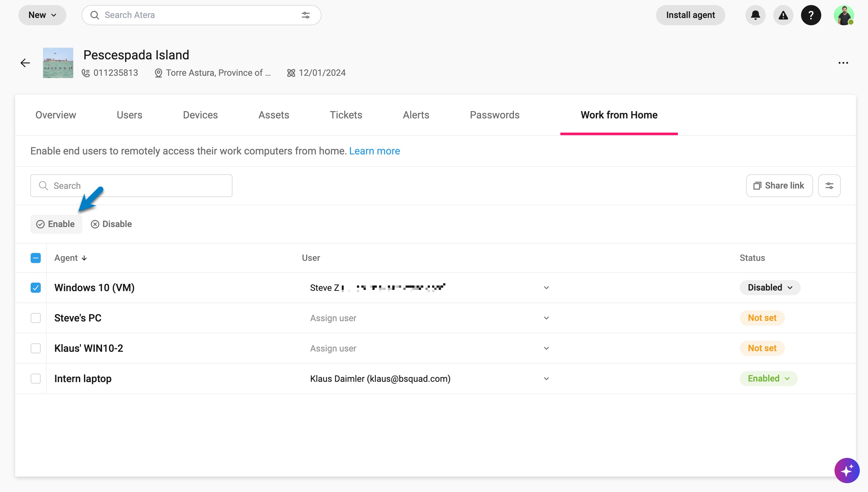Click the phone icon beside 011235813

(x=86, y=73)
